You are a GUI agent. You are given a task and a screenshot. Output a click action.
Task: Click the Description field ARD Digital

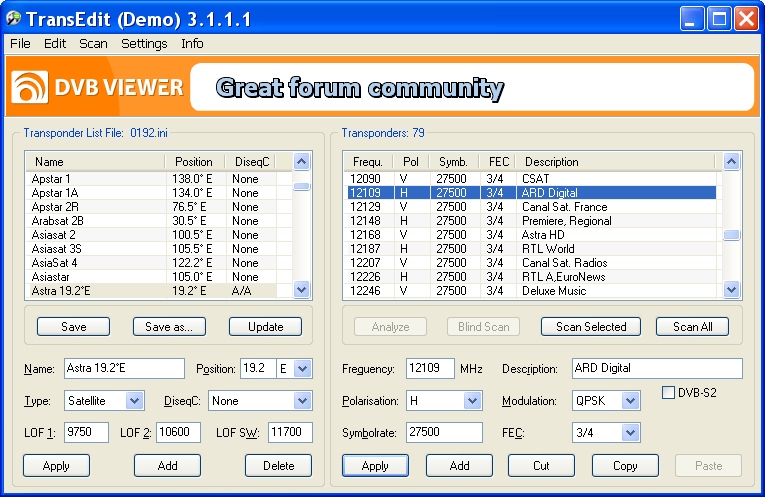tap(657, 368)
